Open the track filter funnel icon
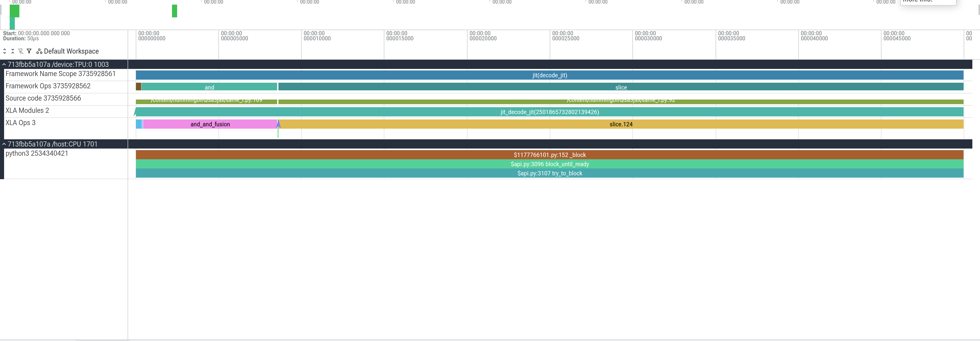980x341 pixels. pyautogui.click(x=29, y=51)
